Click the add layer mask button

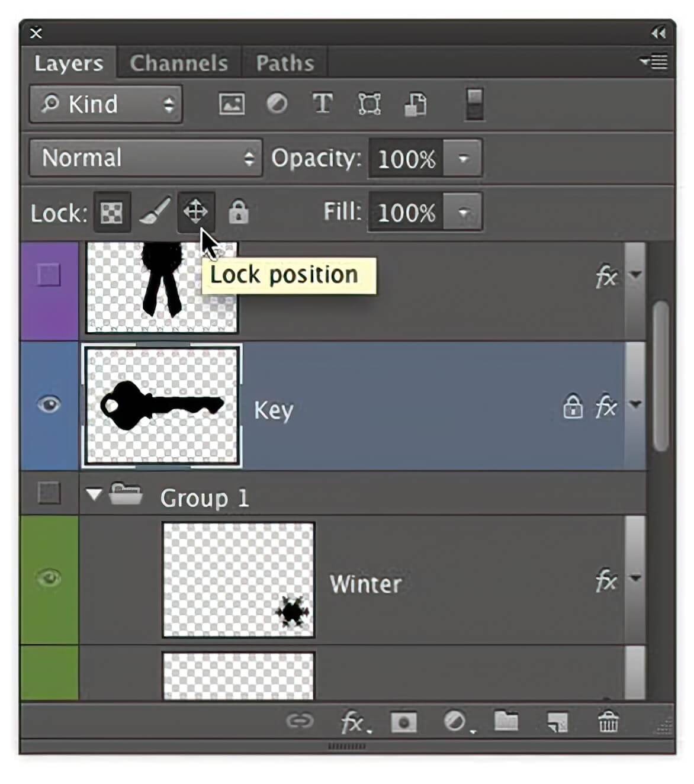pyautogui.click(x=404, y=722)
